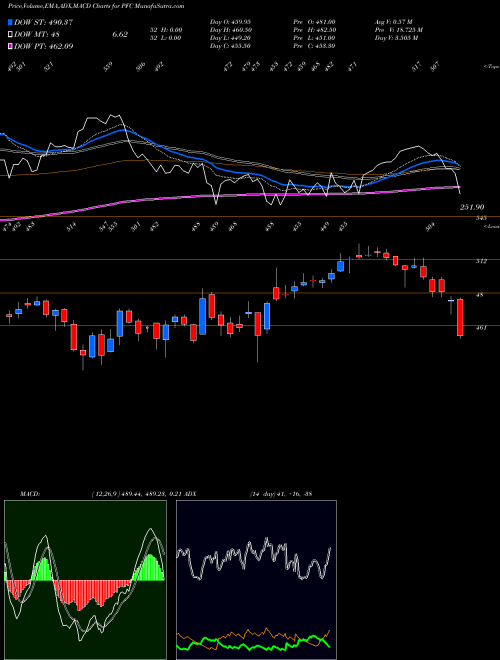Viewport: 500px width, 660px height.
Task: Click the ADX (14 day) values text
Action: pos(281,494)
